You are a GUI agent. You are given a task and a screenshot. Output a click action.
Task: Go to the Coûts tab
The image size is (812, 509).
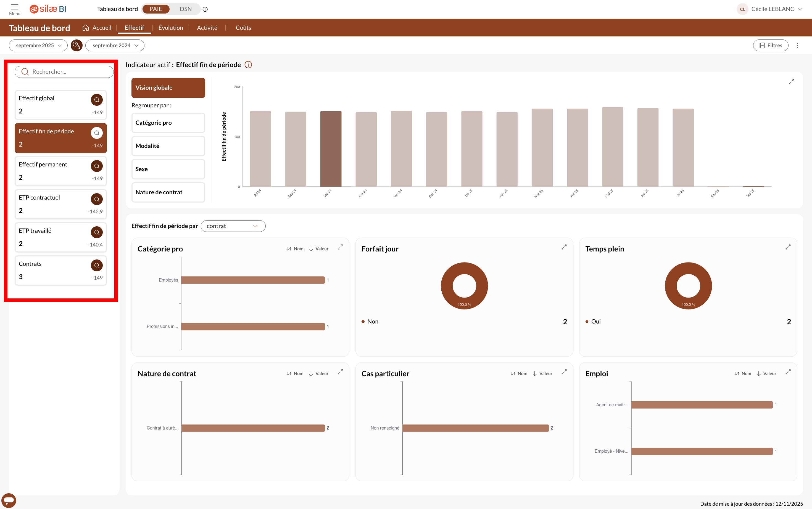pos(243,28)
